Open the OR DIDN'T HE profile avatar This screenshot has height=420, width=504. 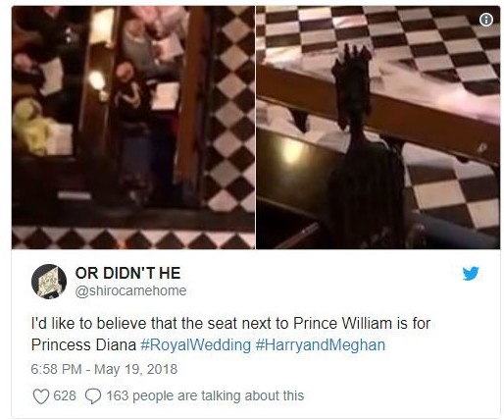[x=49, y=282]
